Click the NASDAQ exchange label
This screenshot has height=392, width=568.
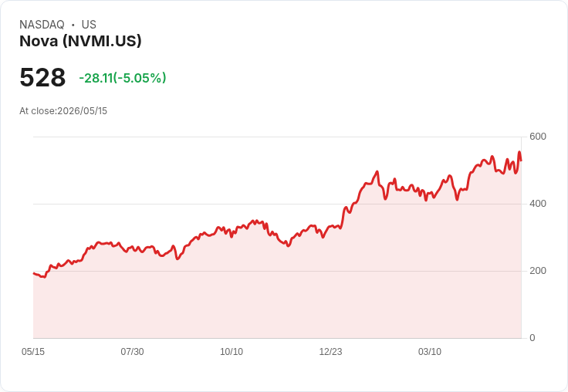coord(42,24)
